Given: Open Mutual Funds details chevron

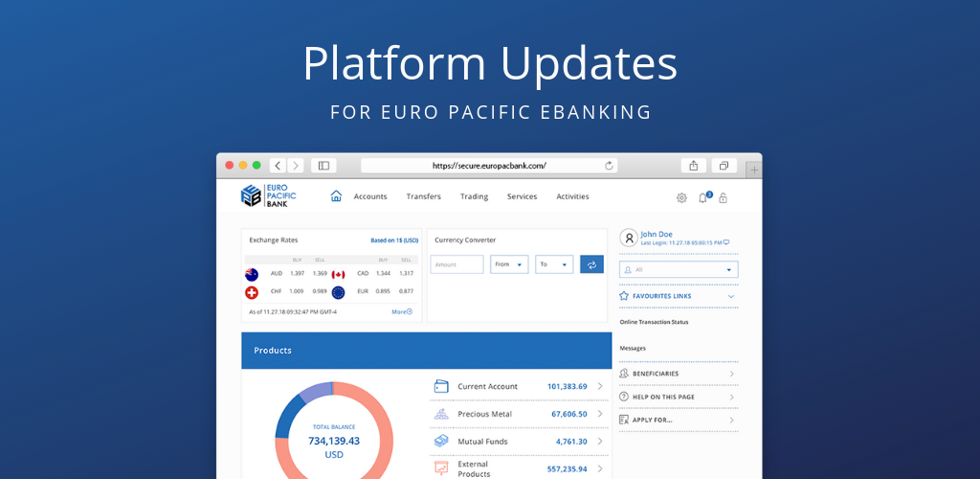Looking at the screenshot, I should click(x=600, y=442).
